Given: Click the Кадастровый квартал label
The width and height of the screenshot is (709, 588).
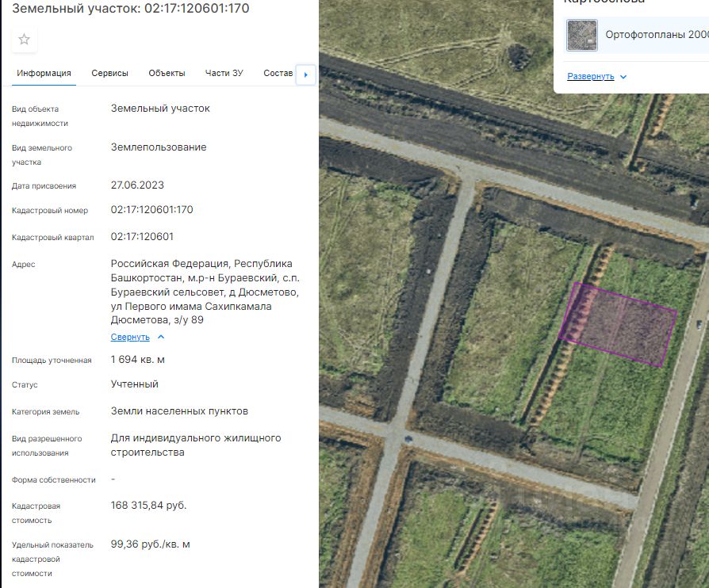Looking at the screenshot, I should (53, 238).
